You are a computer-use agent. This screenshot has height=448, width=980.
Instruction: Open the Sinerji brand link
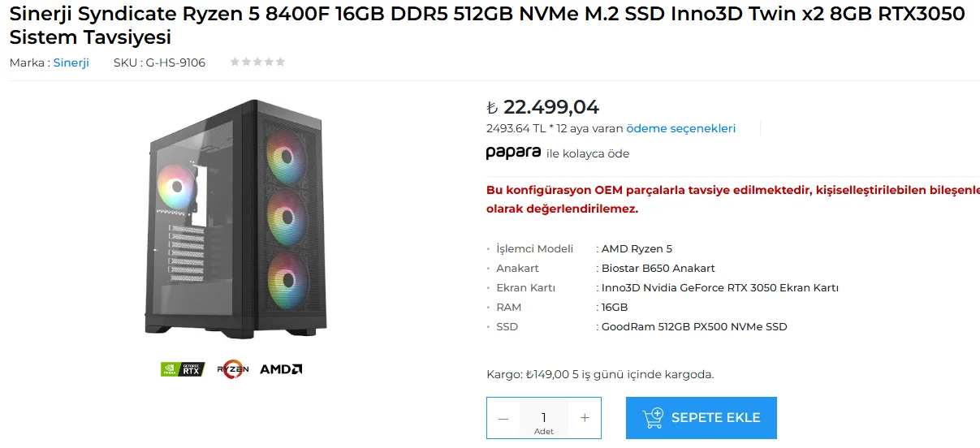click(71, 62)
